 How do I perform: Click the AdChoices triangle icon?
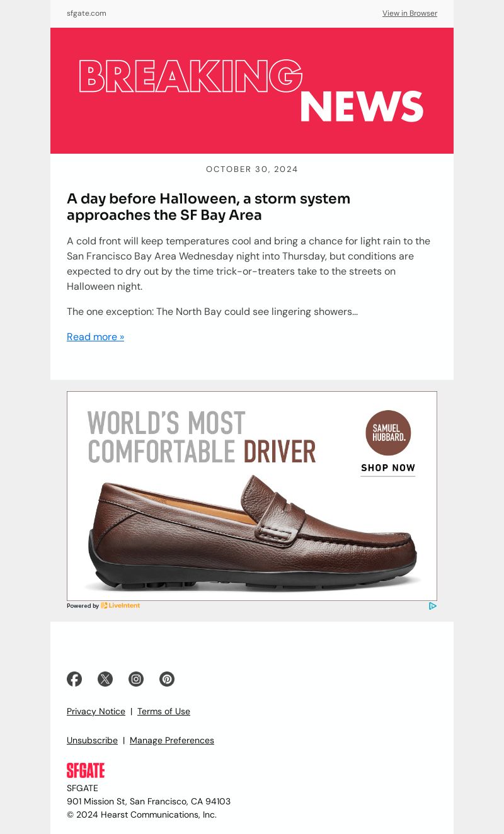click(x=433, y=606)
